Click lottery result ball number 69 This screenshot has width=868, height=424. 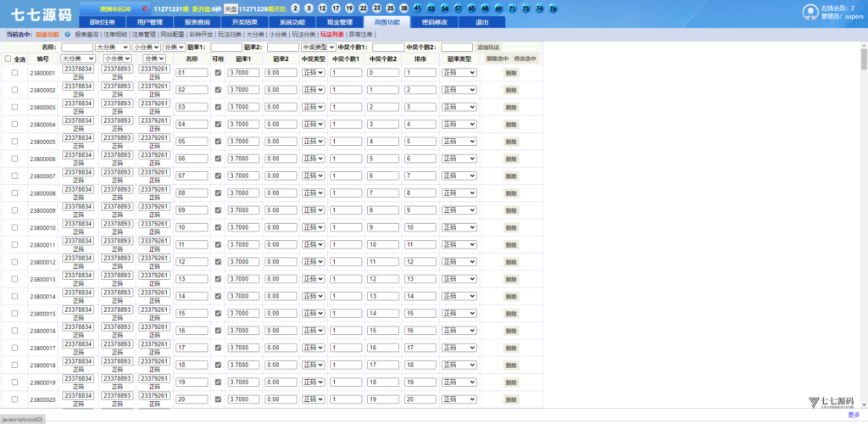coord(498,8)
